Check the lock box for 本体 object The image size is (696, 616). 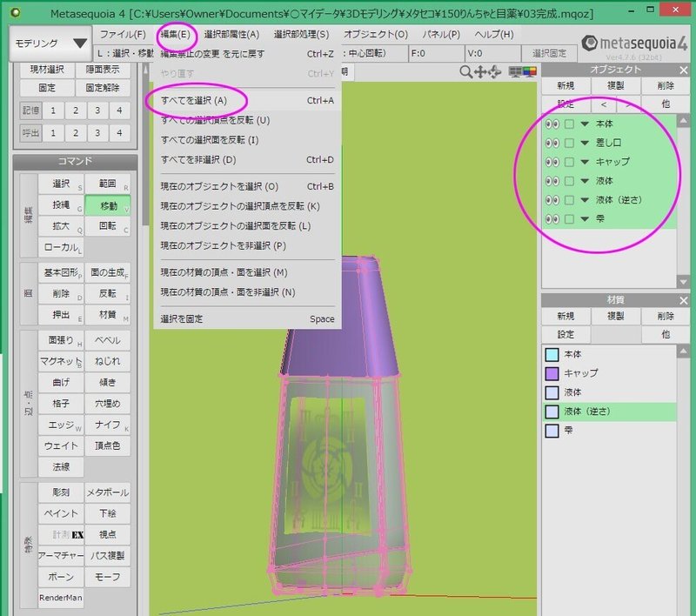[569, 124]
